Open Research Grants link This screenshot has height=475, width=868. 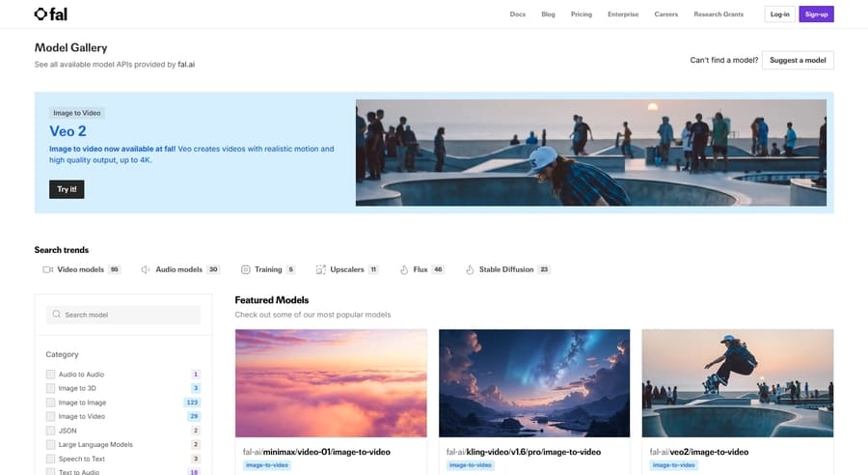click(x=719, y=14)
